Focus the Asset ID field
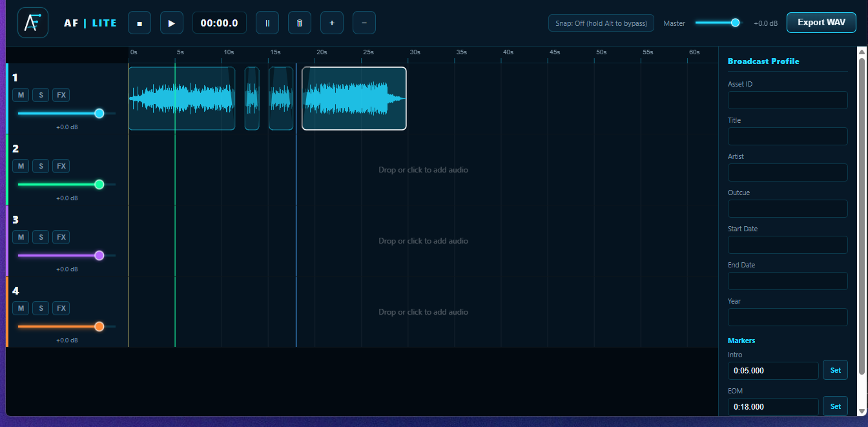 [x=787, y=100]
